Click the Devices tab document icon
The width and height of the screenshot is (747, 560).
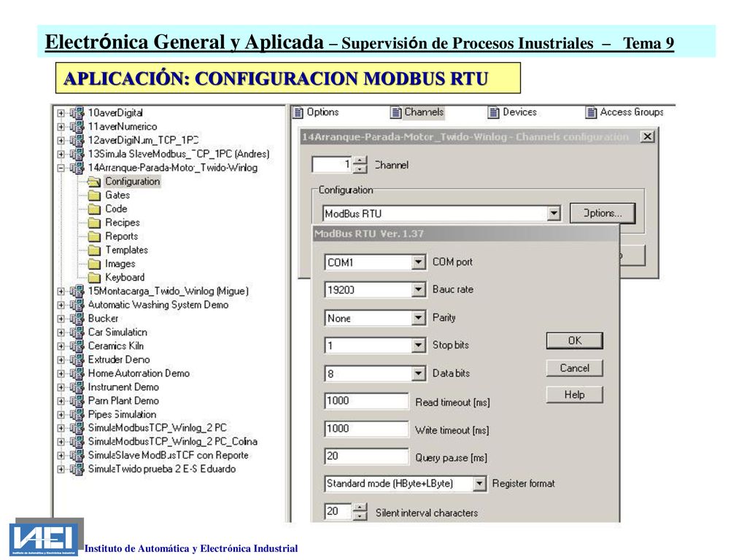[x=494, y=112]
